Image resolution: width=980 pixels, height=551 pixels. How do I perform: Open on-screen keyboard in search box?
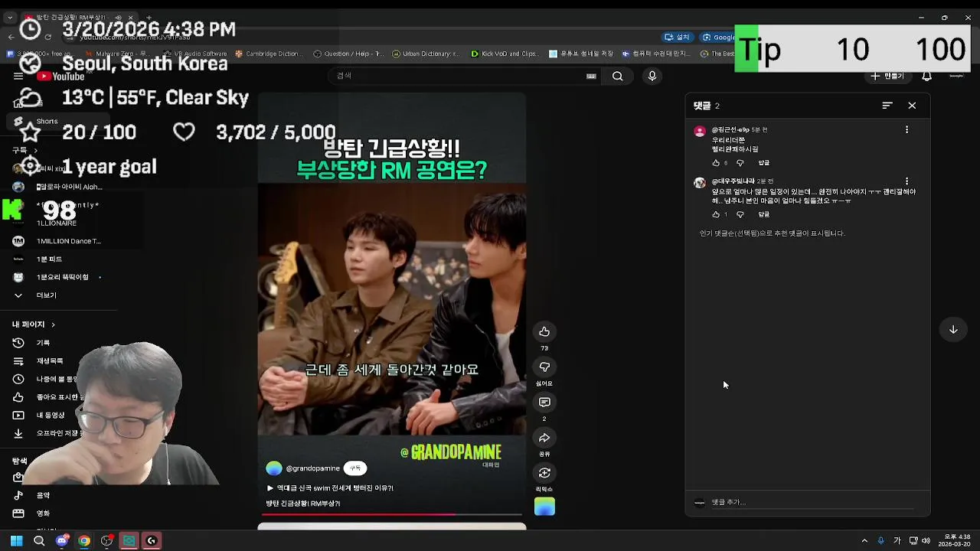tap(591, 76)
